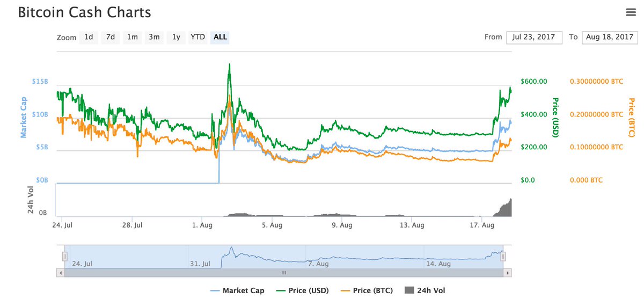Screen dimensions: 644x298
Task: Click the '0.10000000 BTC' axis label
Action: pyautogui.click(x=596, y=147)
